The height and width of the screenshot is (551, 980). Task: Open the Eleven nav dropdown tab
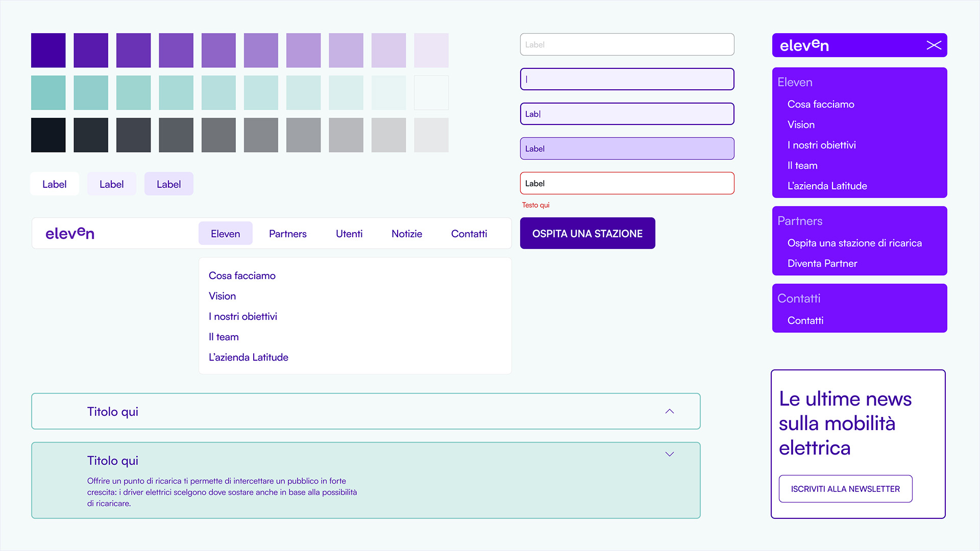coord(225,234)
